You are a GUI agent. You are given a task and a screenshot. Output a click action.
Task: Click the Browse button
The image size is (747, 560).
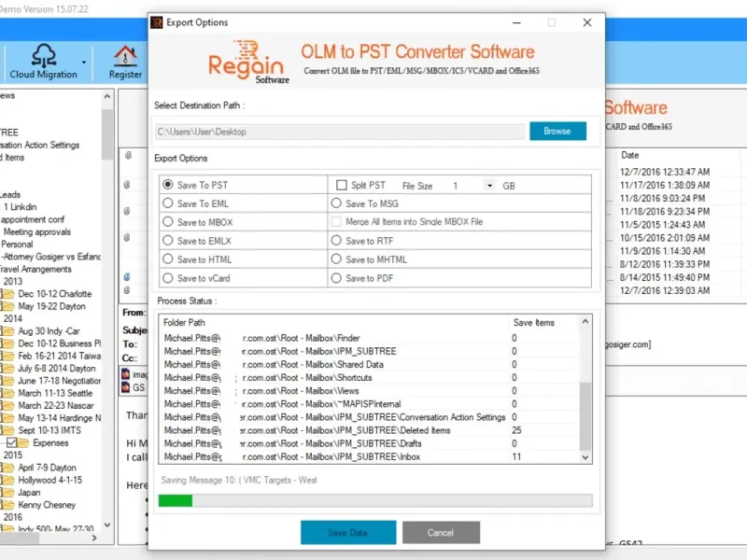click(557, 131)
